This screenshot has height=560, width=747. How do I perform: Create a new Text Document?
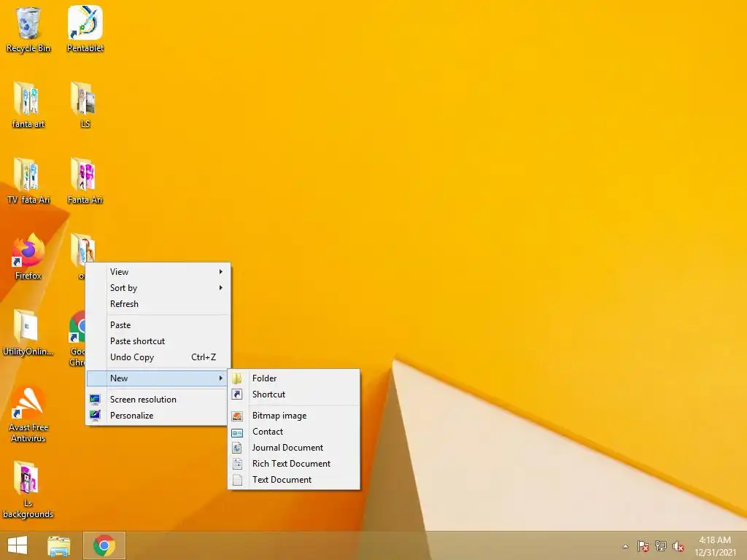[294, 480]
